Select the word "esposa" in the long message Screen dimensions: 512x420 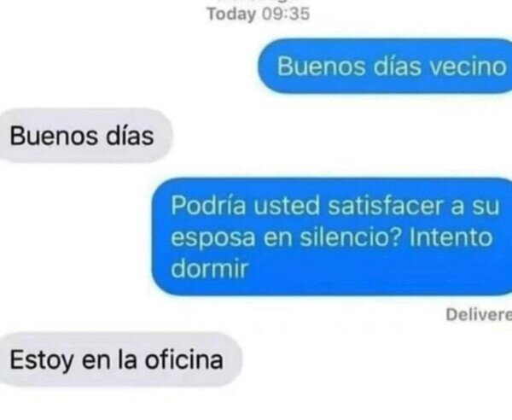(212, 239)
